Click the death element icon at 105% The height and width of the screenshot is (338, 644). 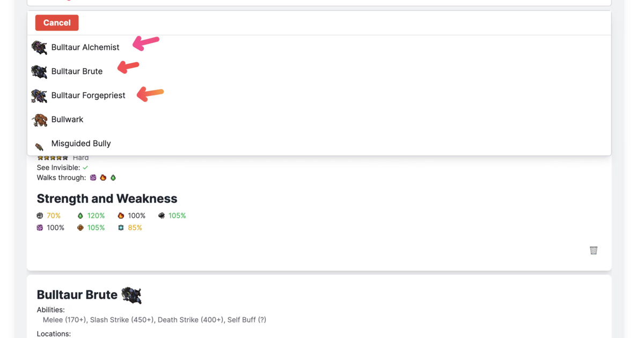pyautogui.click(x=162, y=216)
